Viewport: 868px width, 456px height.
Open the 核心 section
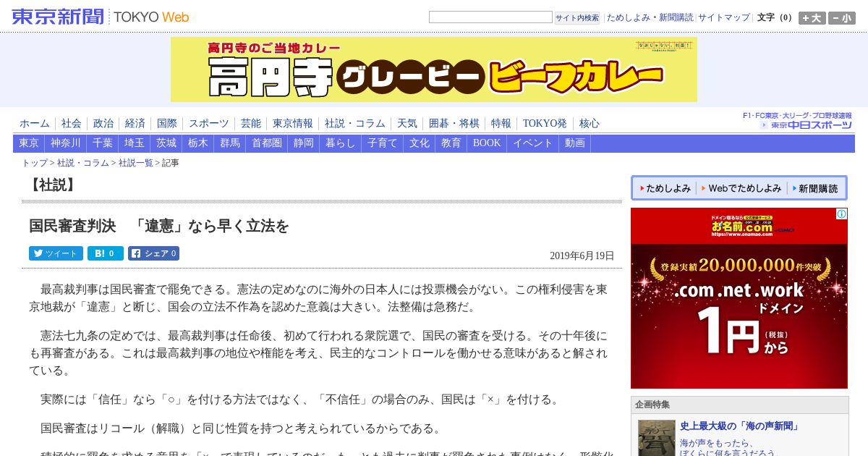590,123
